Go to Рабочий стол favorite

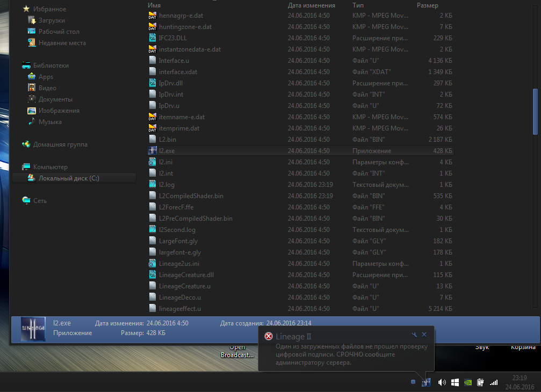(x=59, y=32)
